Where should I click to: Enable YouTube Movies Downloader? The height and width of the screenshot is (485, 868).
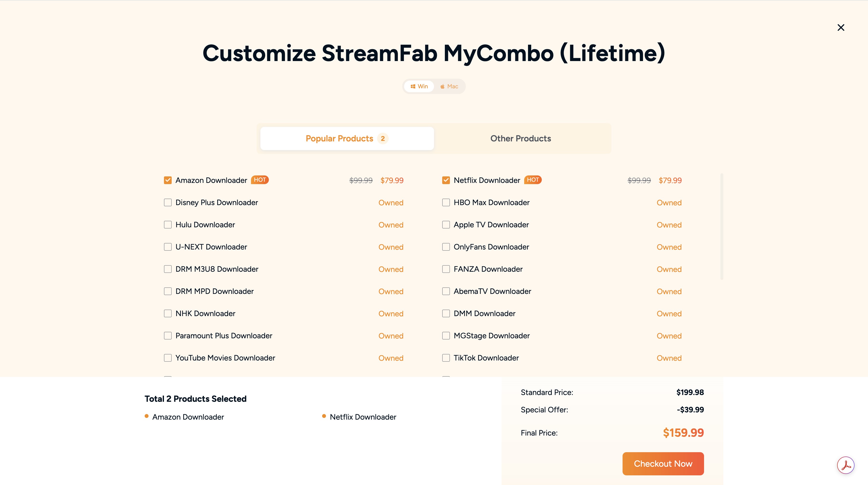(168, 358)
